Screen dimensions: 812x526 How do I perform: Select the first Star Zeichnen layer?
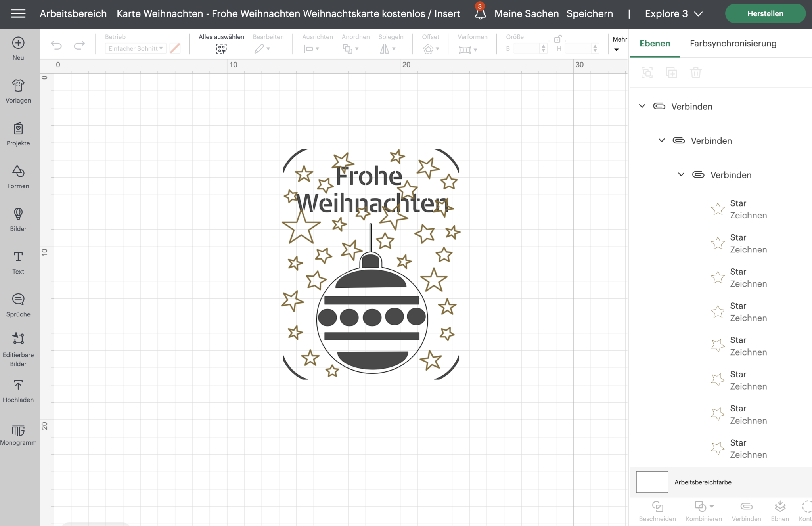(740, 209)
